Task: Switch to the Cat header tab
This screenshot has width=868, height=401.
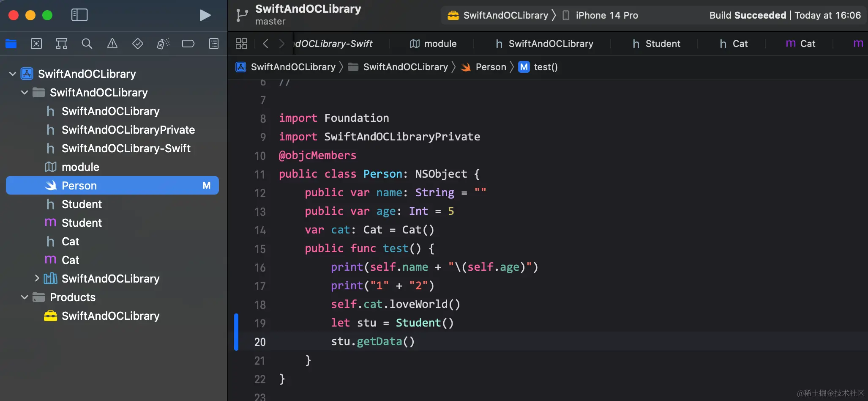Action: point(734,44)
